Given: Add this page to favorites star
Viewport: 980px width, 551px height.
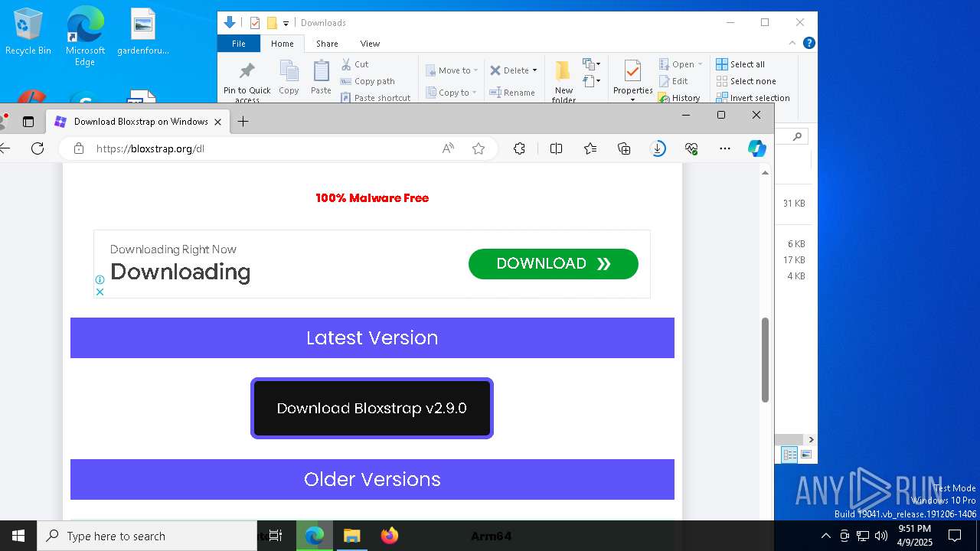Looking at the screenshot, I should coord(479,148).
